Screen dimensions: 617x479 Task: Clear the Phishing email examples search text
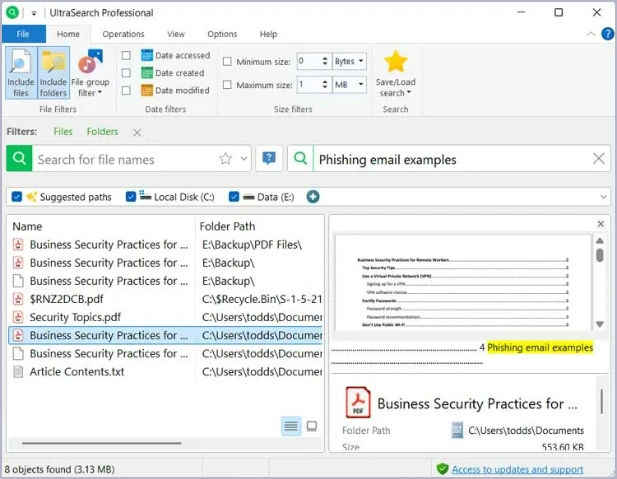click(599, 158)
